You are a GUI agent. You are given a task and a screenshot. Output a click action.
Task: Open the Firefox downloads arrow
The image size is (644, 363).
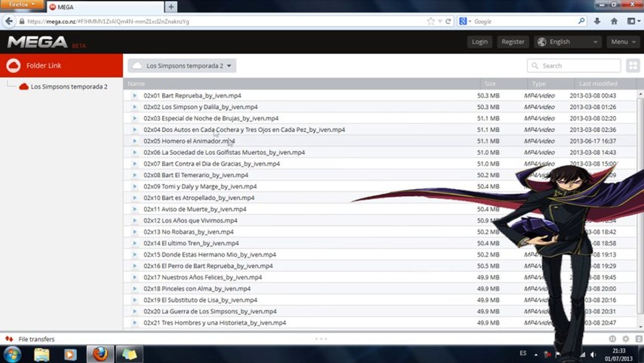pos(597,21)
